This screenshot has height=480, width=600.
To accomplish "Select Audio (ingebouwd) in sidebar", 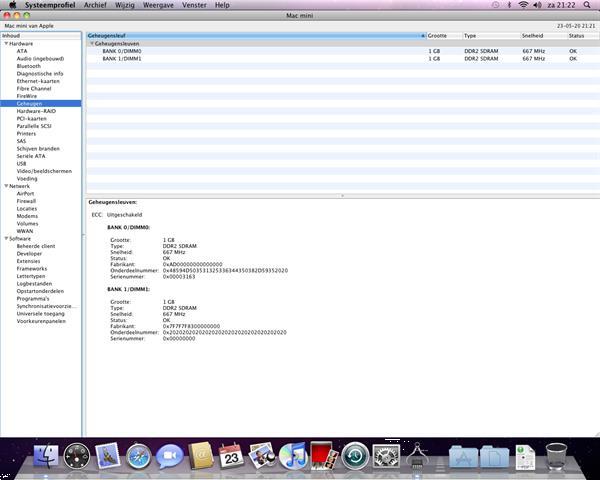I will pyautogui.click(x=40, y=59).
